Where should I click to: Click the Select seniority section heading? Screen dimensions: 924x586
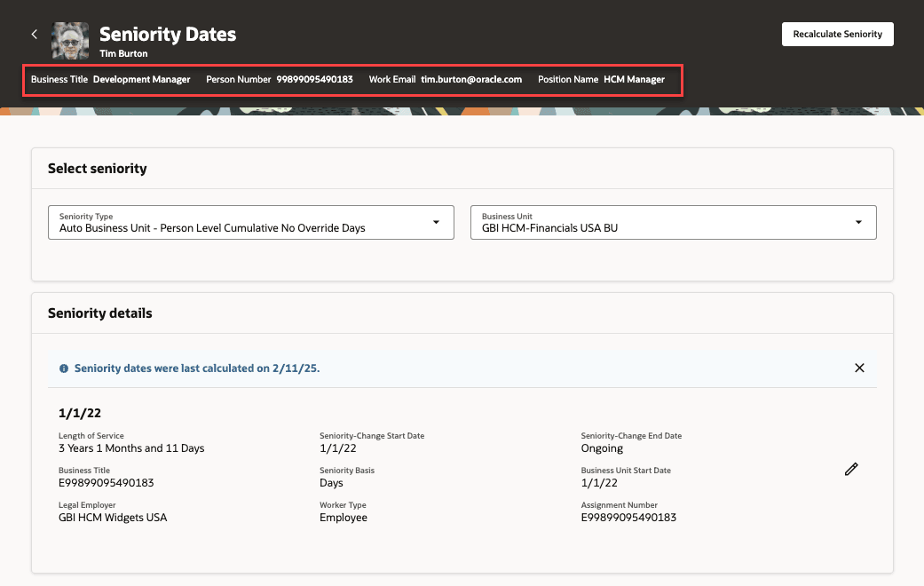pos(98,169)
